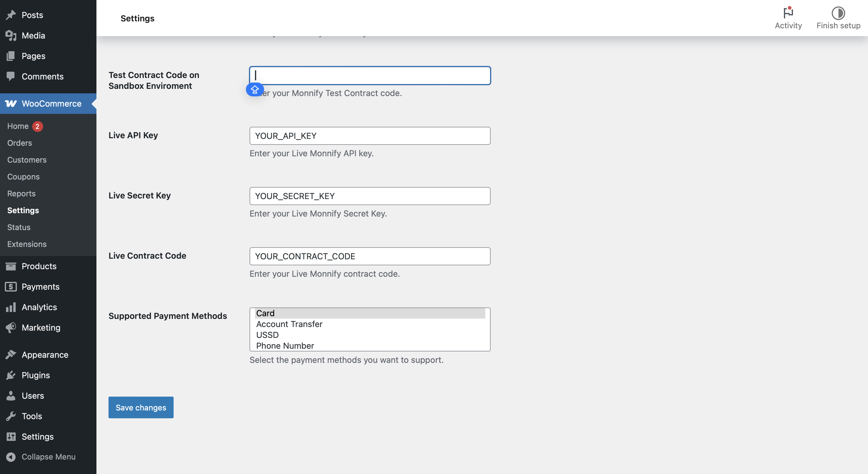The height and width of the screenshot is (474, 868).
Task: Click the Pages icon in sidebar
Action: click(11, 56)
